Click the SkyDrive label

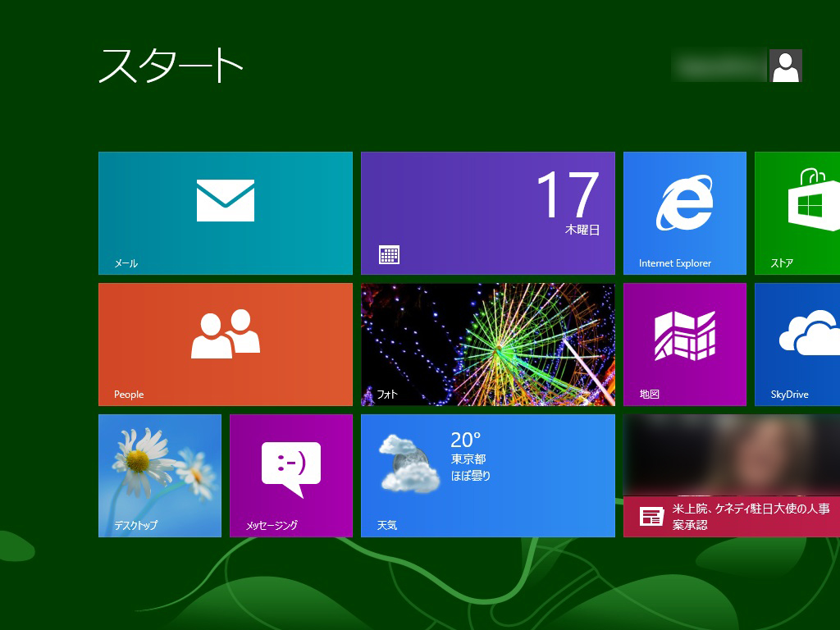(790, 395)
